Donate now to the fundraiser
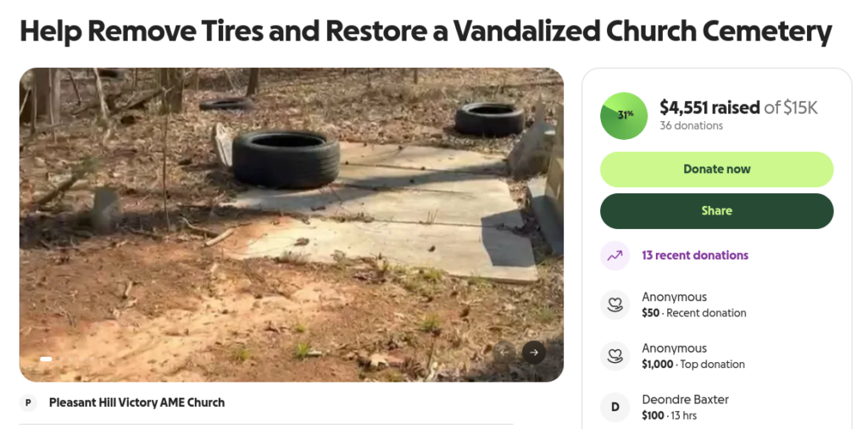The image size is (868, 429). [x=717, y=169]
